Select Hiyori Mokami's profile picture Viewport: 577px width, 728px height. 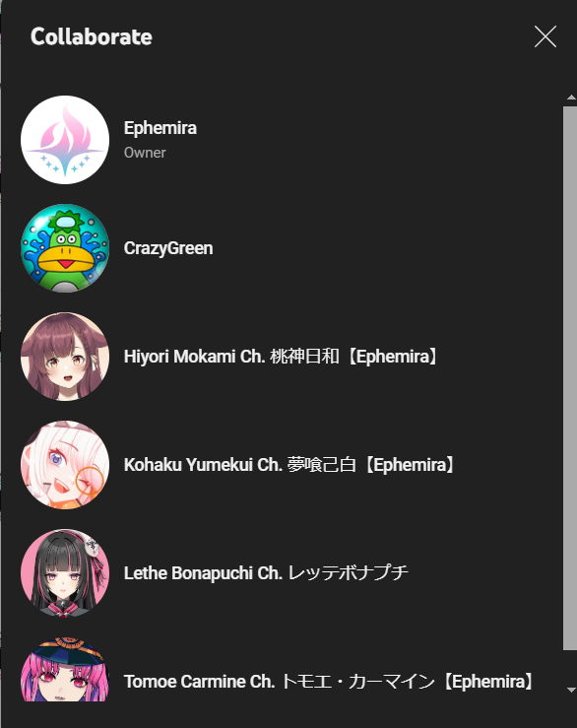tap(65, 357)
